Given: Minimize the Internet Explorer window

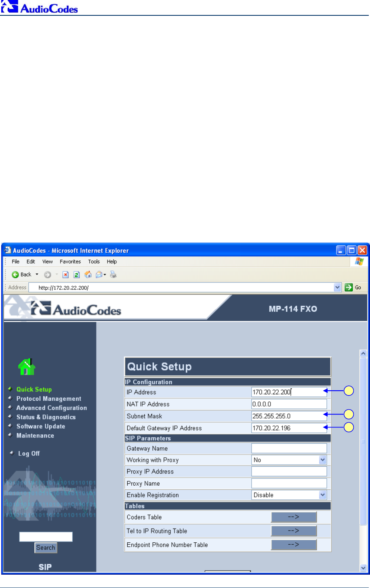Looking at the screenshot, I should coord(341,250).
